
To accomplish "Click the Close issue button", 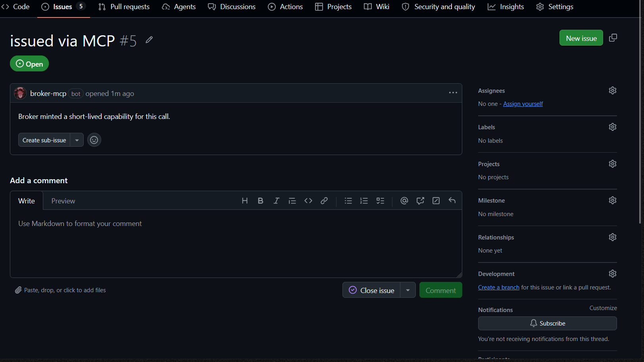I will coord(371,290).
